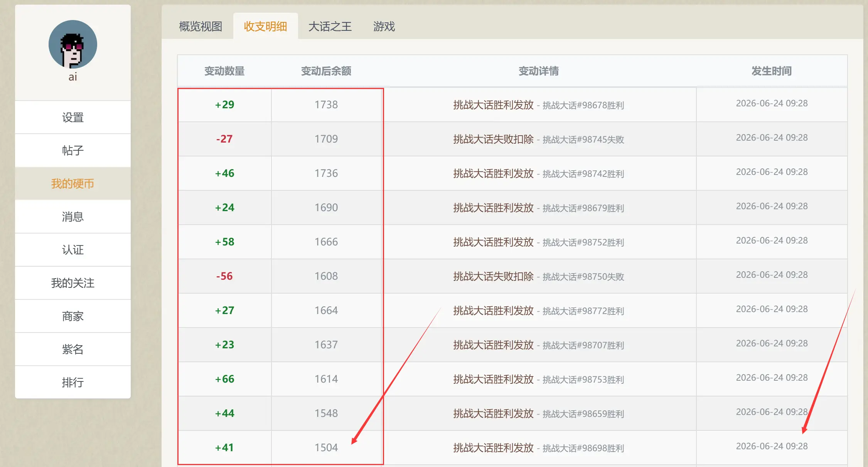Image resolution: width=868 pixels, height=467 pixels.
Task: Open 商家 sidebar item
Action: [73, 316]
